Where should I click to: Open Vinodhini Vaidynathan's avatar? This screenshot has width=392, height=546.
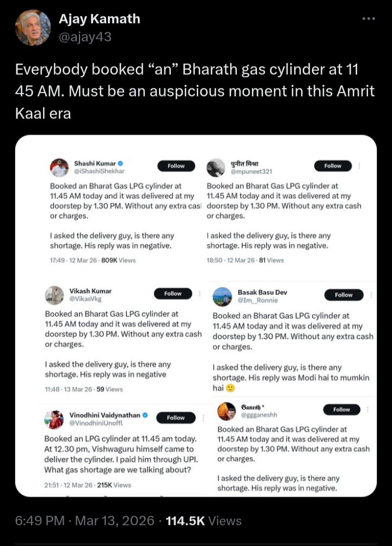[x=54, y=419]
